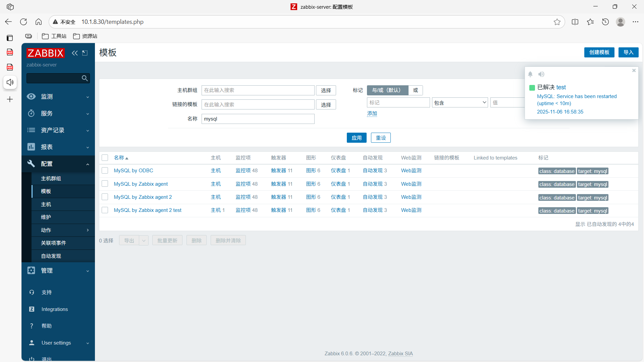Select the 或 tag mode
Screen dimensions: 644x362
(x=416, y=90)
